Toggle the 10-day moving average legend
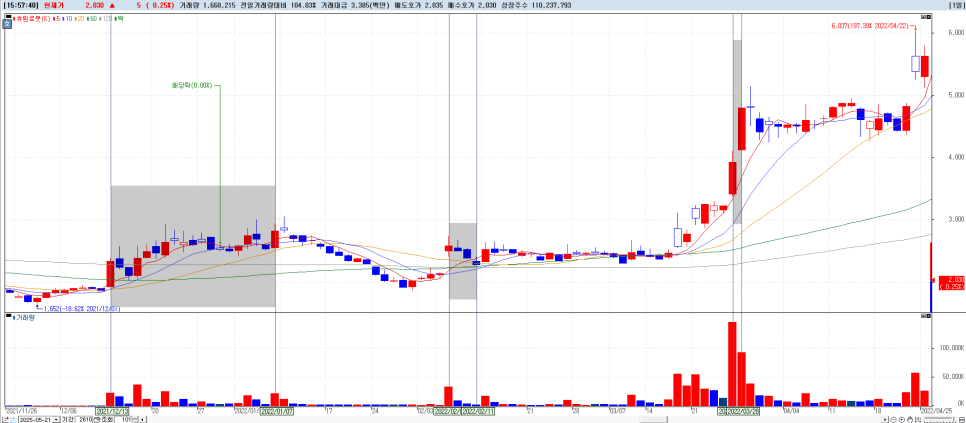 click(67, 18)
